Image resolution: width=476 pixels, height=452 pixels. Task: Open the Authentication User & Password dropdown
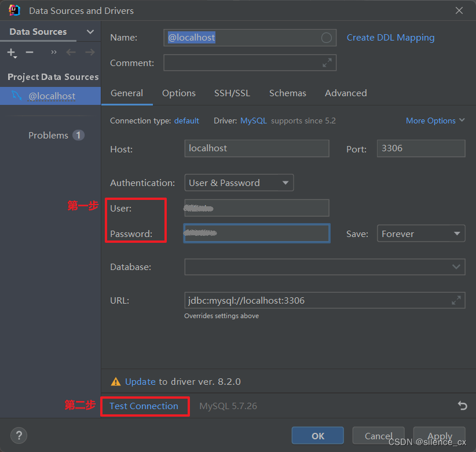click(239, 183)
